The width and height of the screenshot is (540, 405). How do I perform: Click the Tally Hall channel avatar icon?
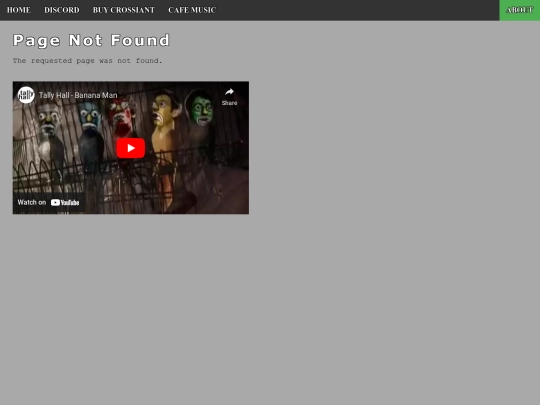pyautogui.click(x=26, y=95)
